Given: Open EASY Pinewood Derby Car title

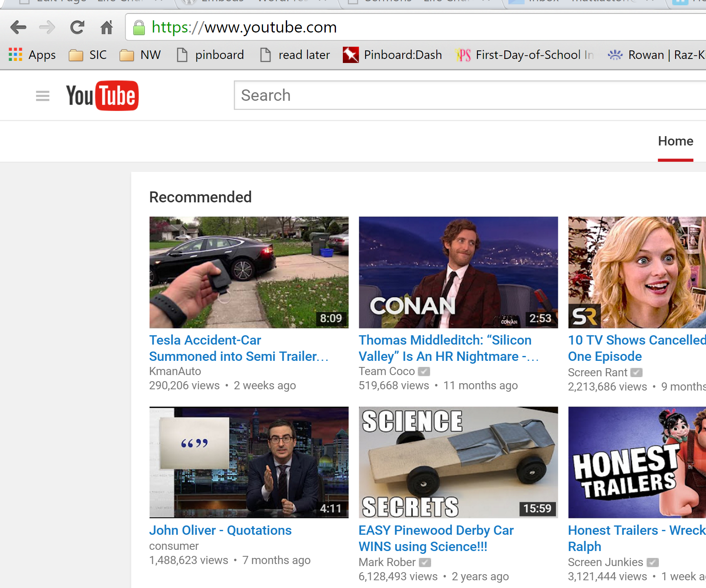Looking at the screenshot, I should tap(436, 538).
